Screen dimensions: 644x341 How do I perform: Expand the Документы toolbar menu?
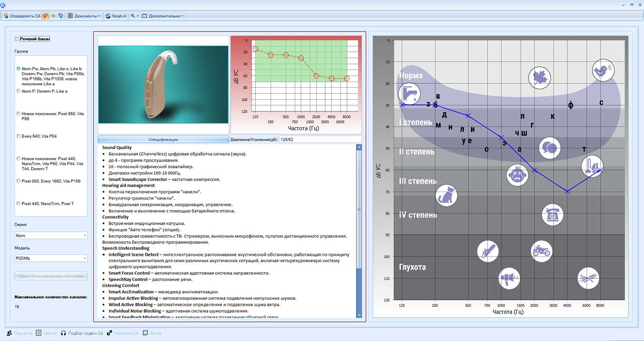pos(84,16)
